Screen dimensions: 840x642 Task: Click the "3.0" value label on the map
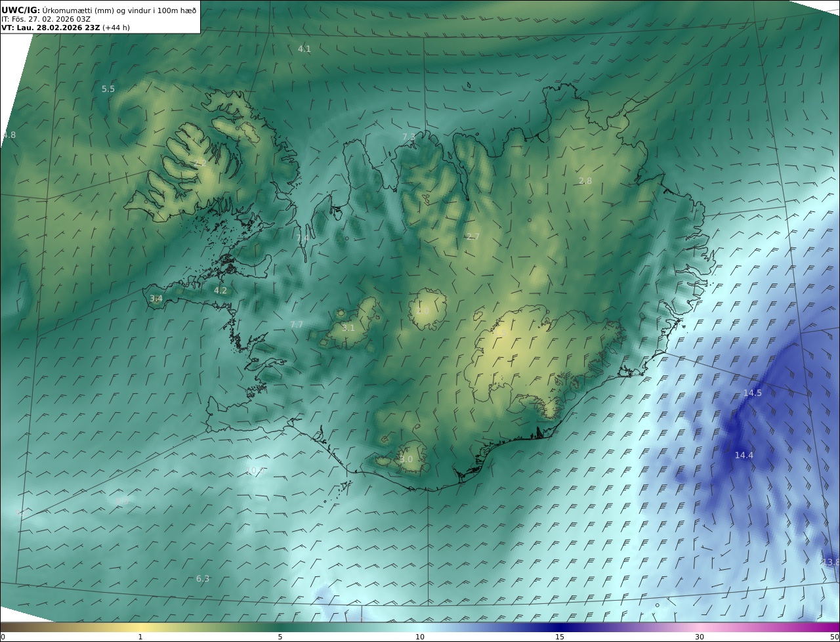coord(406,459)
